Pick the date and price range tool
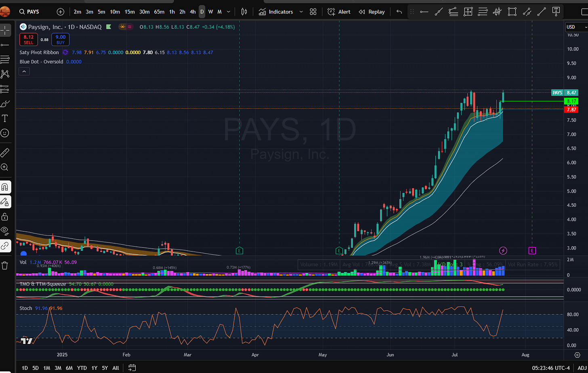This screenshot has height=373, width=588. coord(468,12)
